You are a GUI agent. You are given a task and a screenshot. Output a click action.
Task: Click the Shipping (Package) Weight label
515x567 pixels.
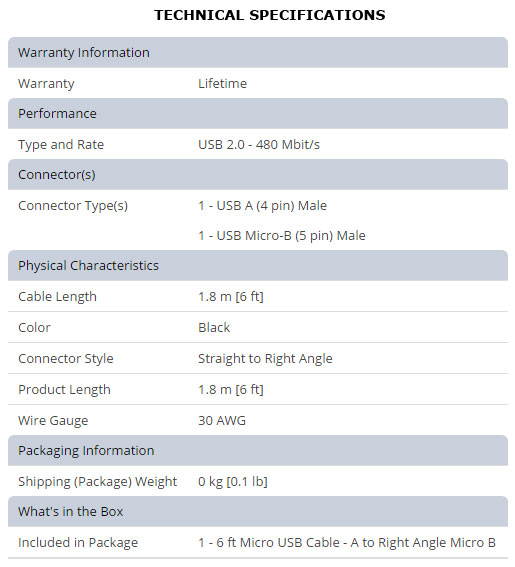98,482
